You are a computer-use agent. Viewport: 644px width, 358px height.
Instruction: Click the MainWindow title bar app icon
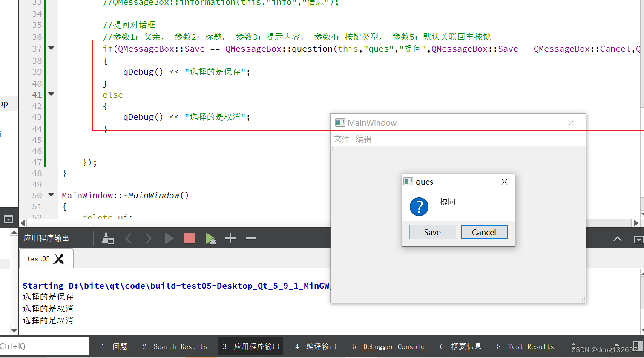[x=340, y=123]
